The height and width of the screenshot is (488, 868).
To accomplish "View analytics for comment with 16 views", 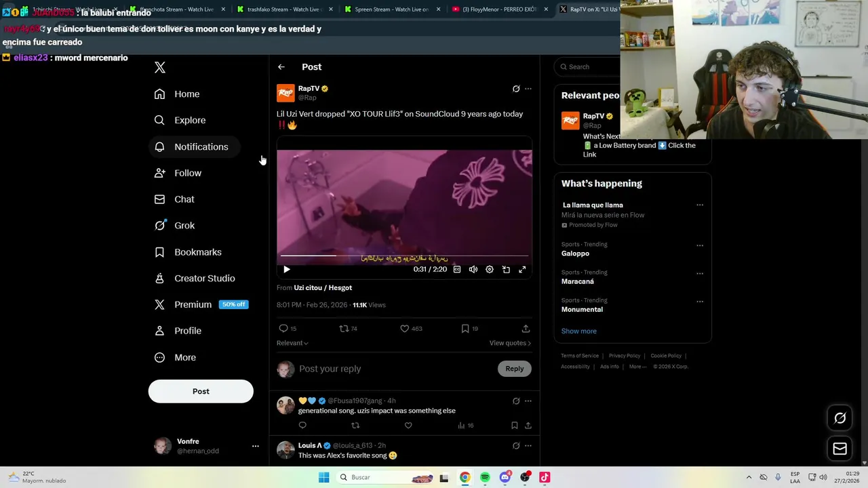I will (465, 426).
